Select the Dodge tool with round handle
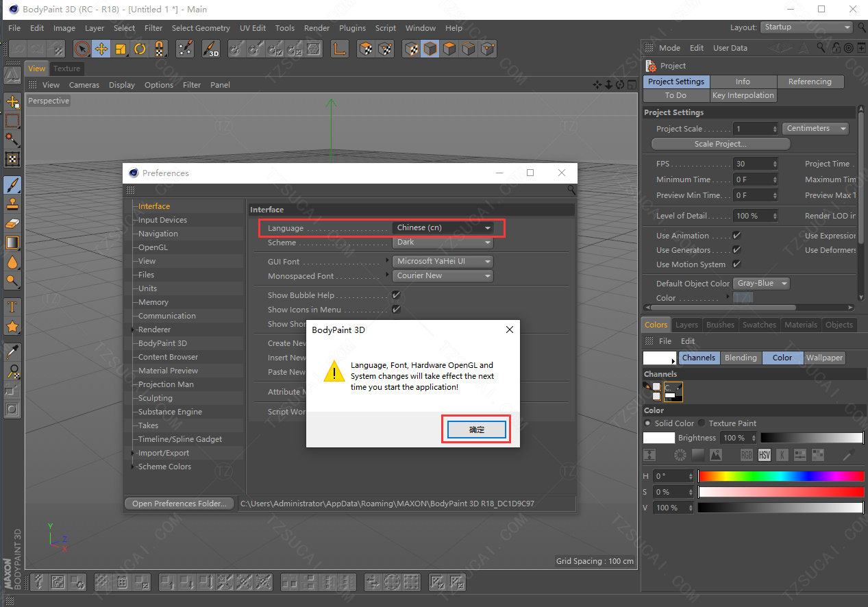This screenshot has height=607, width=868. [12, 281]
